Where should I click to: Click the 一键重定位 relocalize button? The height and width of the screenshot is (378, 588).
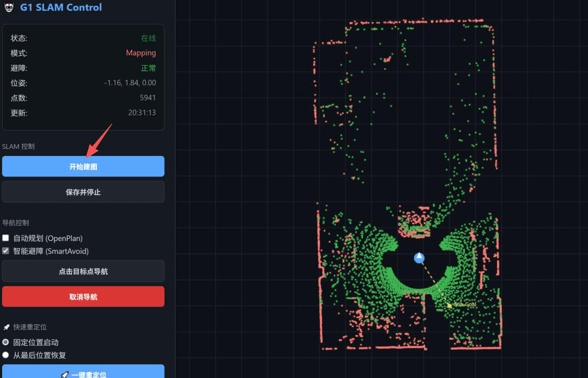(x=83, y=371)
